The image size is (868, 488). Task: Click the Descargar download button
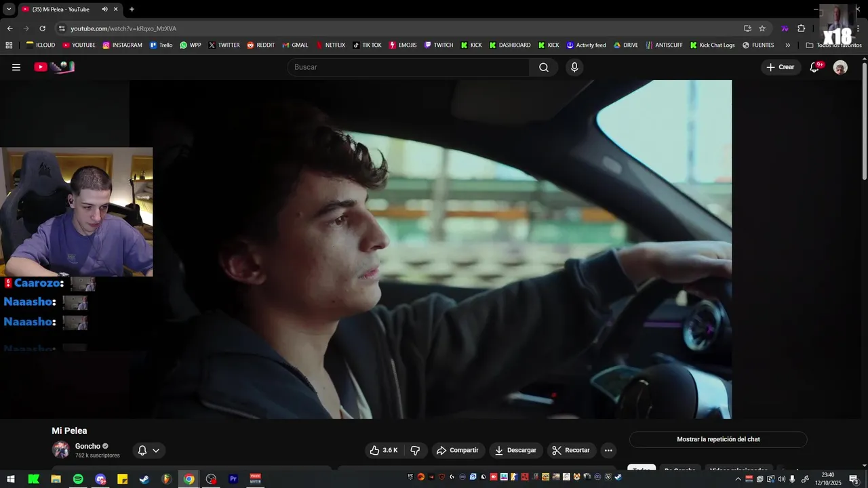tap(516, 450)
